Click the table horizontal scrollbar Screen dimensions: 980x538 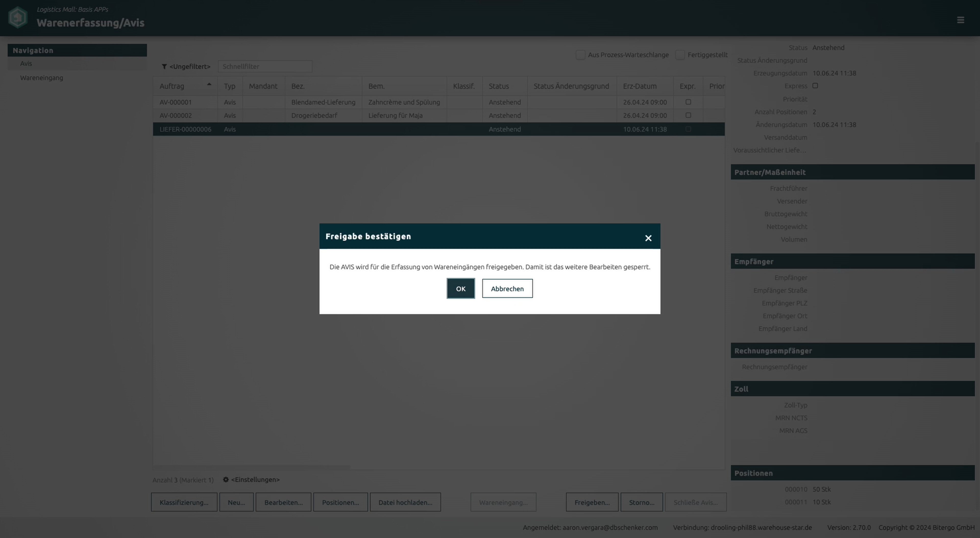coord(251,467)
